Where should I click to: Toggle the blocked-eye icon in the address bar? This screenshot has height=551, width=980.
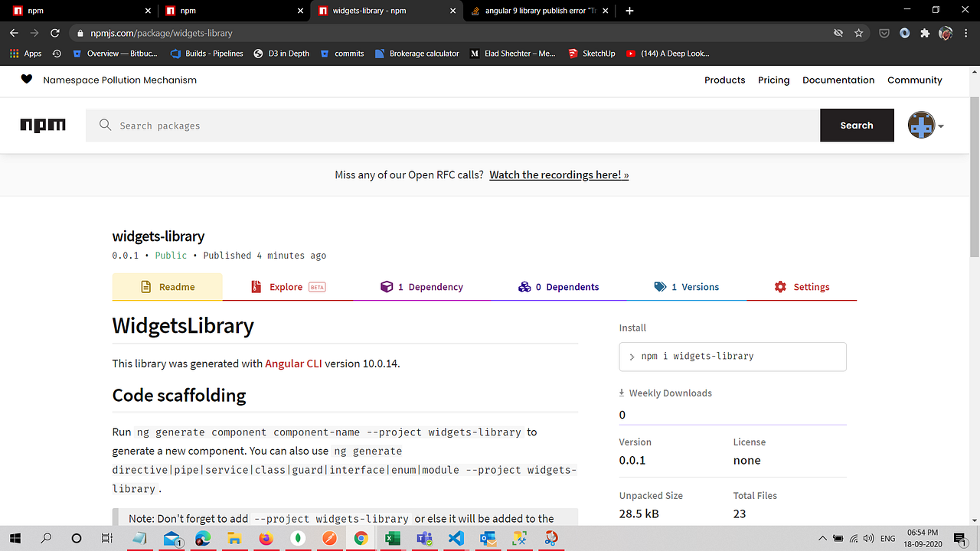[x=838, y=33]
